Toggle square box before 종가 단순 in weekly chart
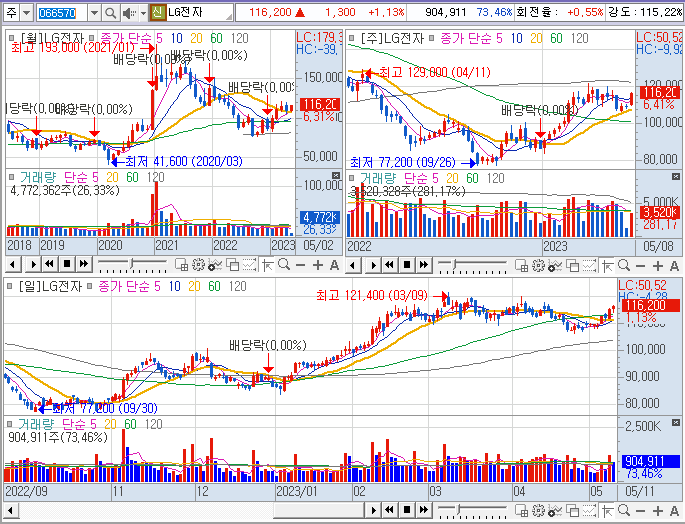The width and height of the screenshot is (685, 524). coord(432,38)
